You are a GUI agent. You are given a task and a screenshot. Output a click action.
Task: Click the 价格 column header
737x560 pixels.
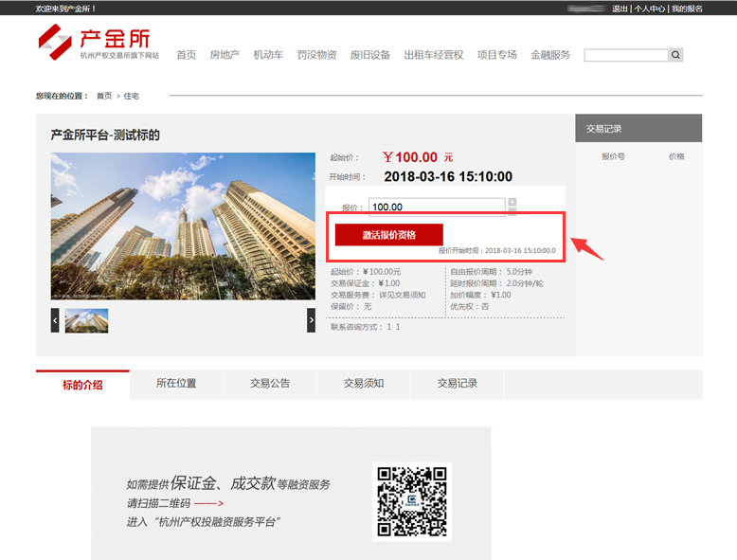point(676,156)
